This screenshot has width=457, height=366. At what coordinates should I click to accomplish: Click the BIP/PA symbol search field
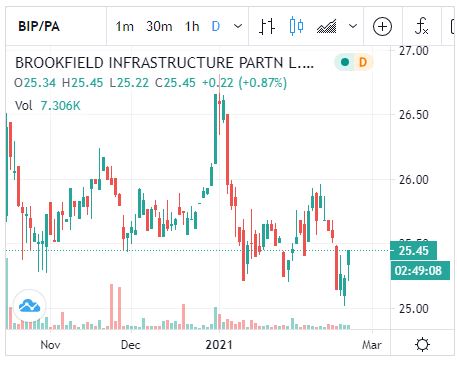coord(56,26)
